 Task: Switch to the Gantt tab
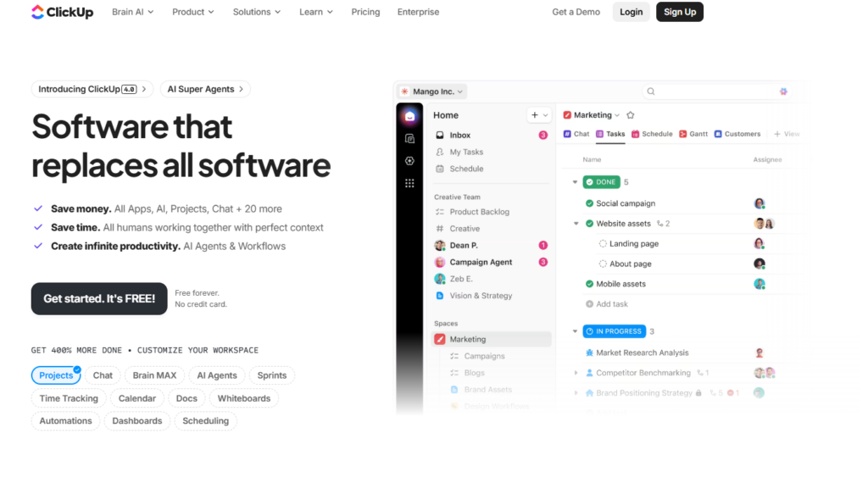(693, 134)
